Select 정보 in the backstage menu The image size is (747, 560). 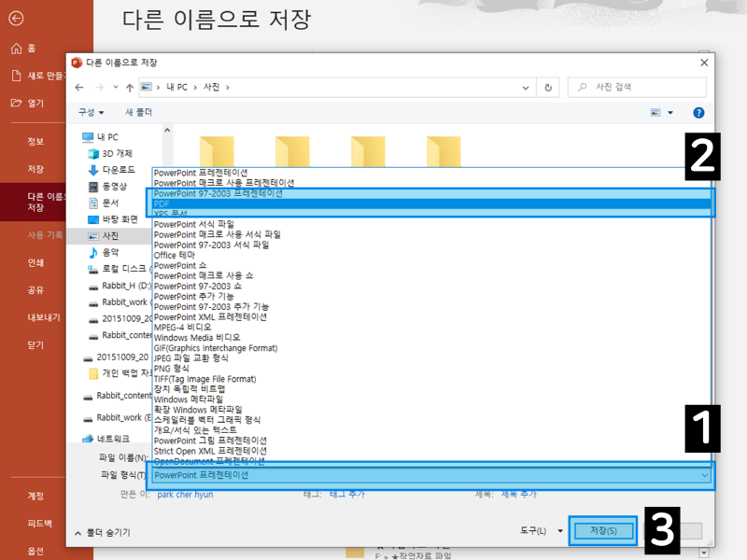[35, 142]
